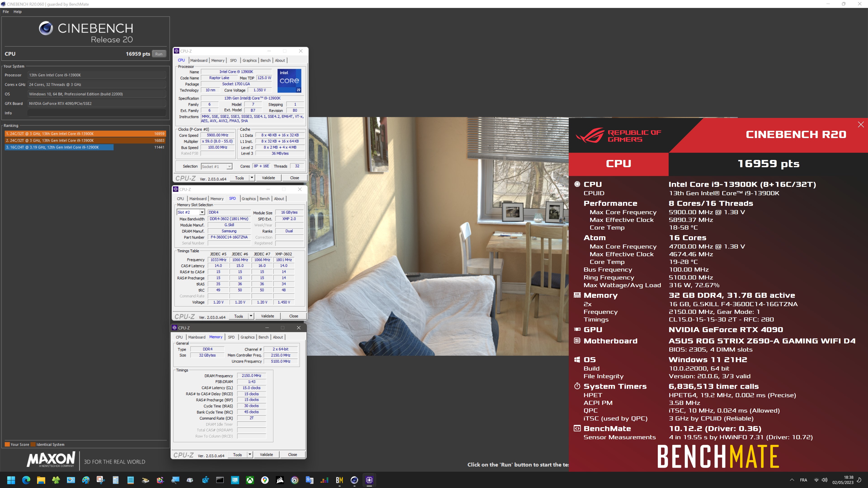Switch to Cinebench via its taskbar icon
Screen dimensions: 868x488
354,480
